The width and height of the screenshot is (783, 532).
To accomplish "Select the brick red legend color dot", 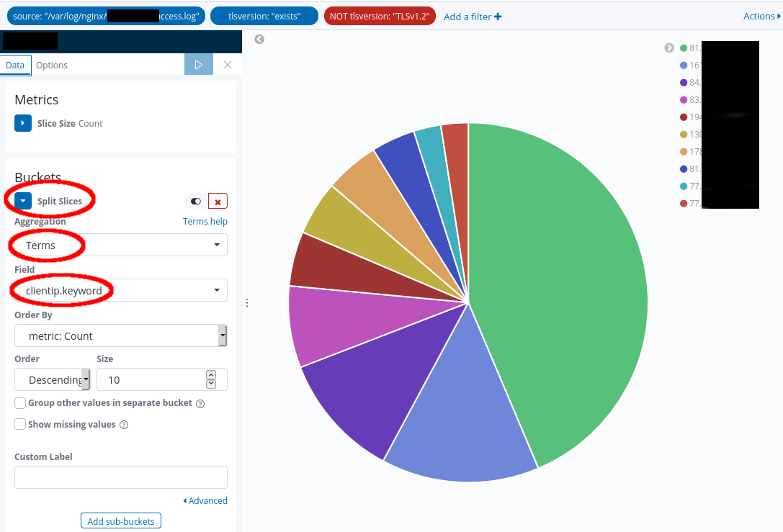I will (684, 203).
